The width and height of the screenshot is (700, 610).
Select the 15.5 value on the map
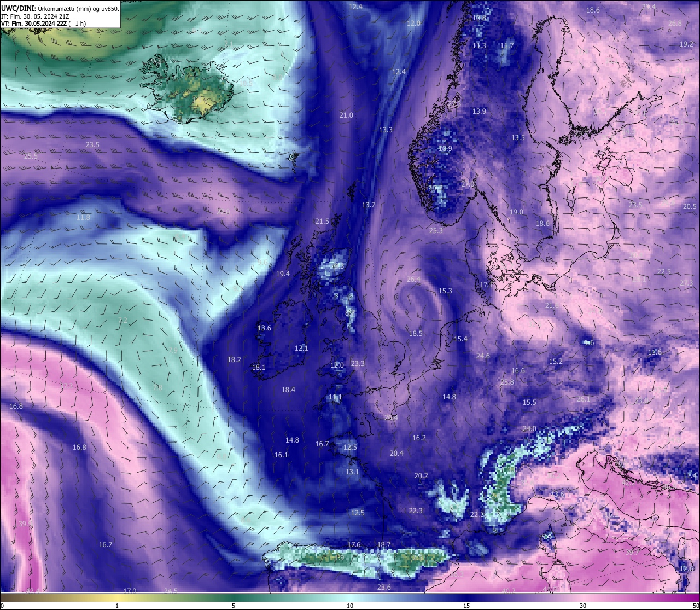(x=529, y=402)
